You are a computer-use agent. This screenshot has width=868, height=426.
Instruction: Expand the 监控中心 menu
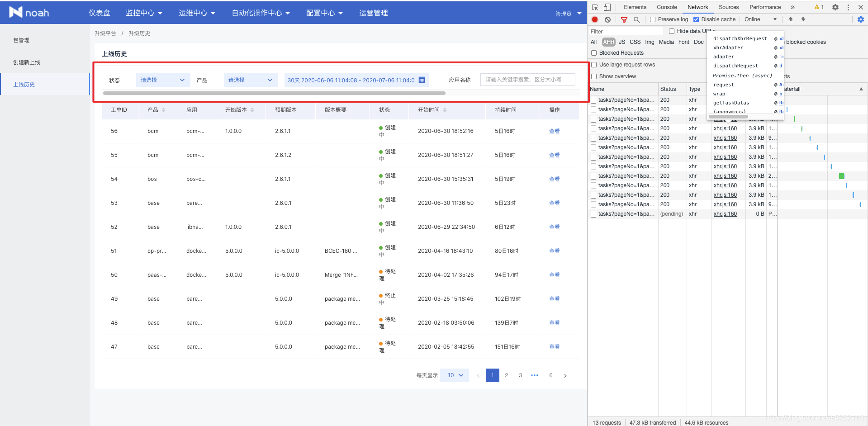(144, 13)
